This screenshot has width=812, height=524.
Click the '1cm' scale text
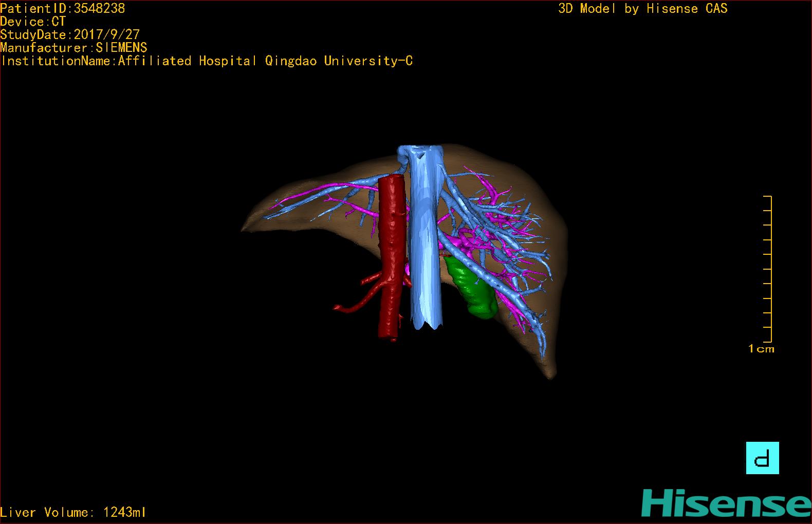[761, 349]
